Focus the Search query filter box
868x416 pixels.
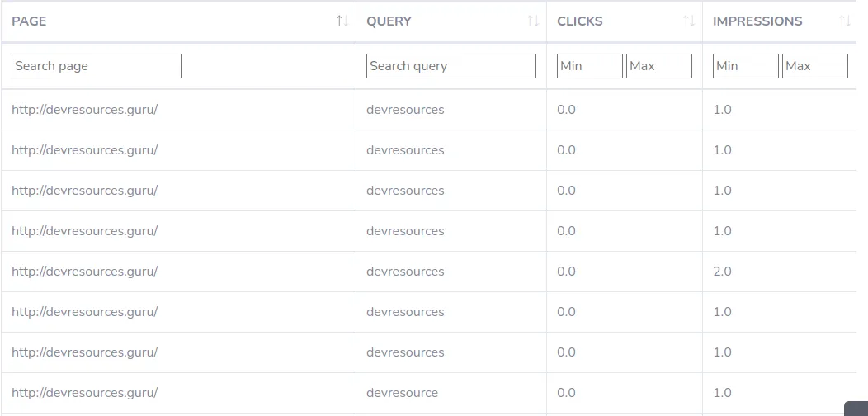(x=451, y=66)
